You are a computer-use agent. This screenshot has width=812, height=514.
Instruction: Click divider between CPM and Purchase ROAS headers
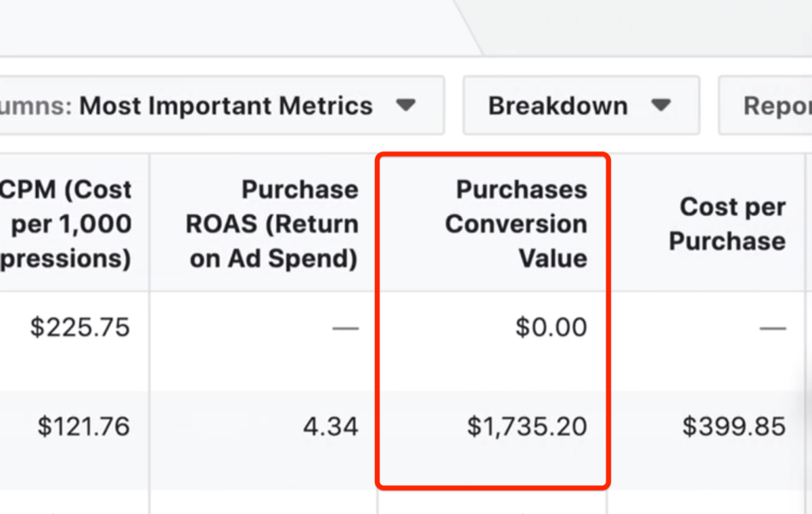point(150,224)
